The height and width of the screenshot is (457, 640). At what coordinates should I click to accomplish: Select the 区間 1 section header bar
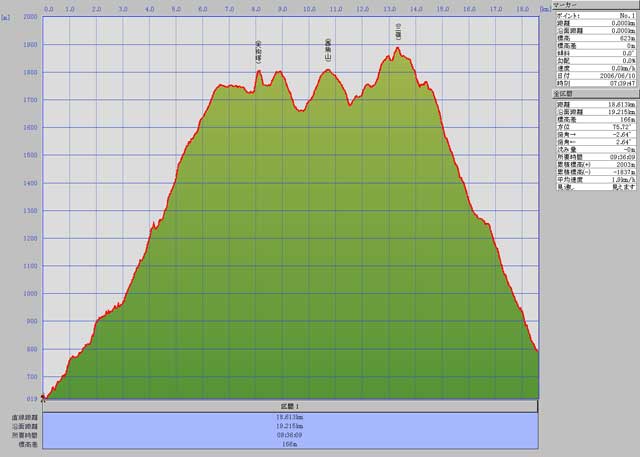(x=291, y=406)
